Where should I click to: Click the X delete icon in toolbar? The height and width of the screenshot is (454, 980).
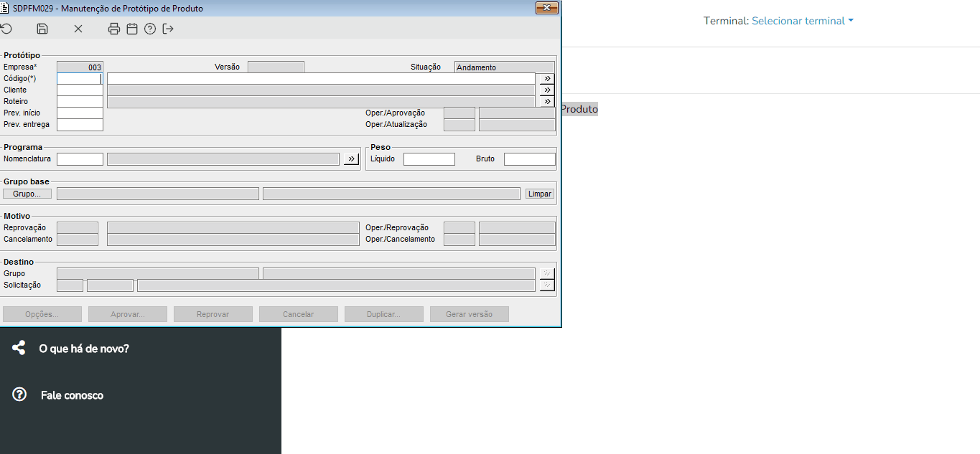(x=78, y=29)
